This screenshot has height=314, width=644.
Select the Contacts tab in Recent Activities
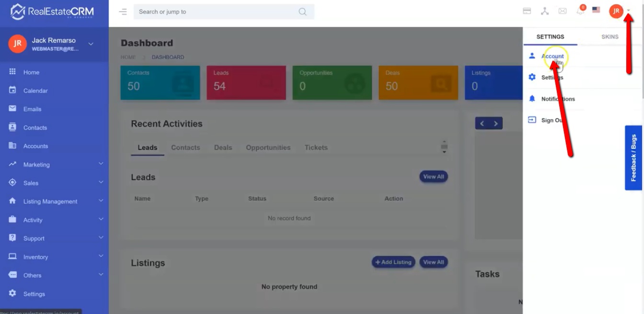tap(185, 147)
